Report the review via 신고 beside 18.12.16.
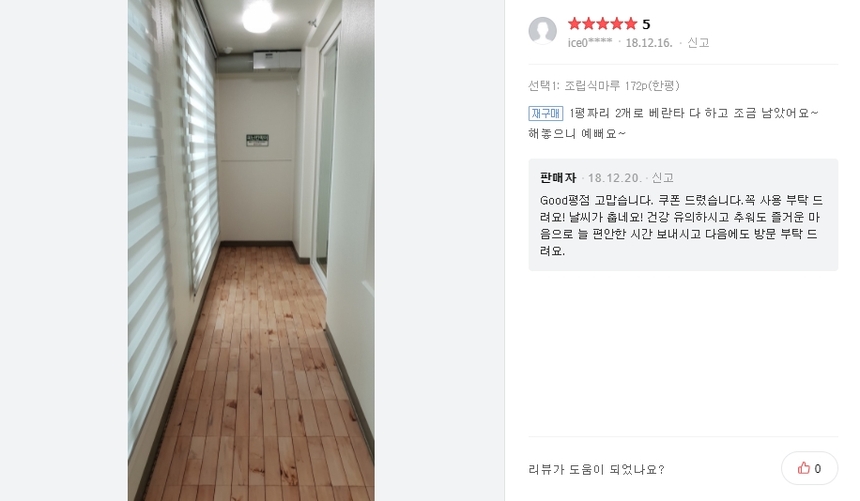This screenshot has width=860, height=501. click(x=698, y=42)
